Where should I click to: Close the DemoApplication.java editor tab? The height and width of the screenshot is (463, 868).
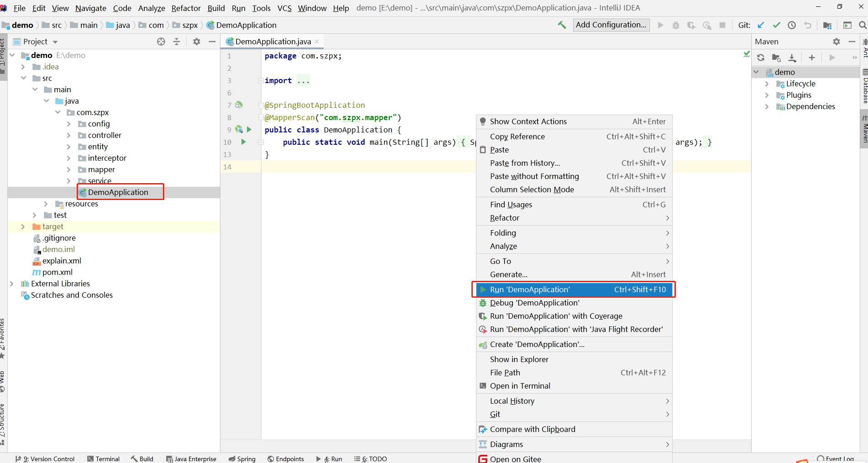pos(317,42)
